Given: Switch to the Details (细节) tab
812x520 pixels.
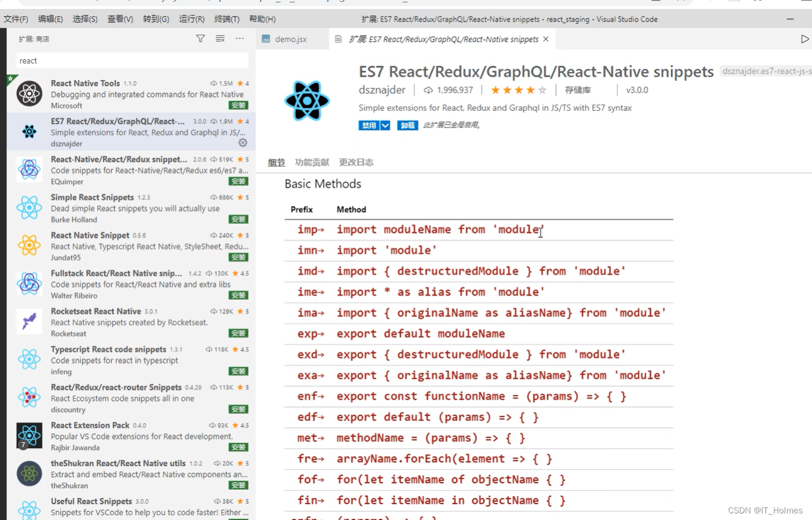Looking at the screenshot, I should click(x=277, y=162).
